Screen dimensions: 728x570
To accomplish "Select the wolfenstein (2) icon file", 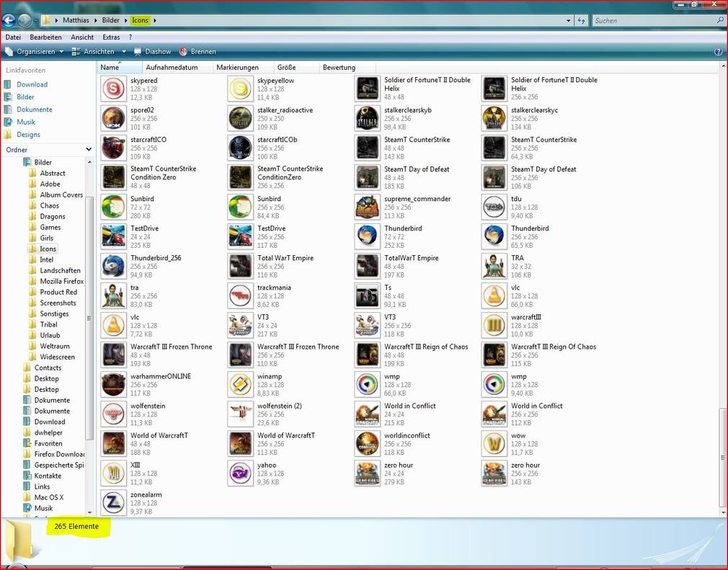I will [x=241, y=414].
